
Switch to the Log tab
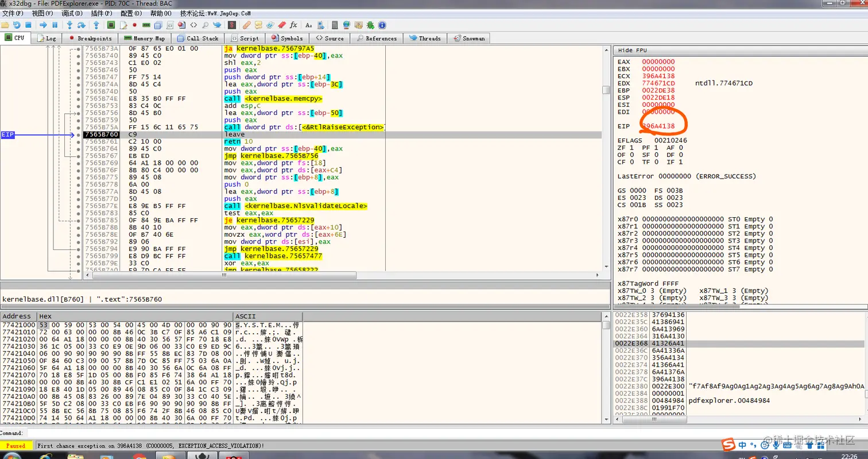47,38
